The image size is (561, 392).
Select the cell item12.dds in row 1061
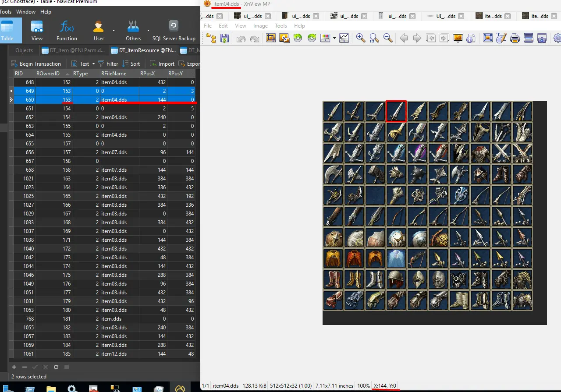tap(119, 354)
